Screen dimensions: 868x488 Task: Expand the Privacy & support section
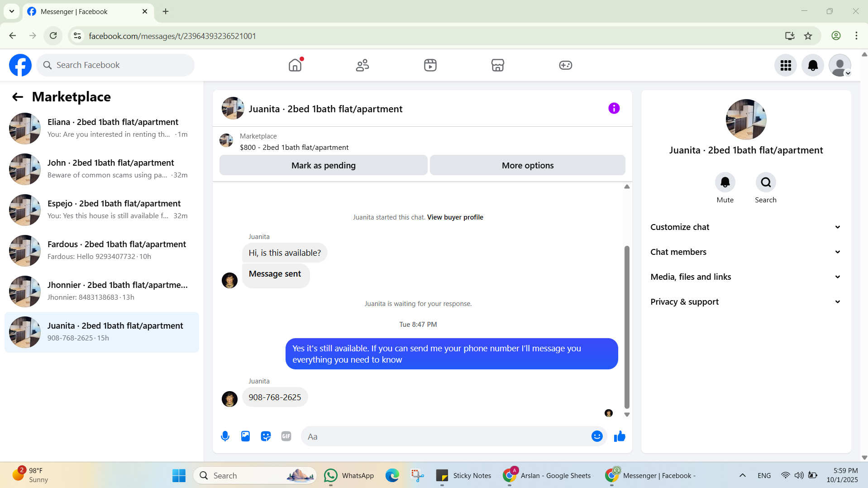[x=746, y=302]
